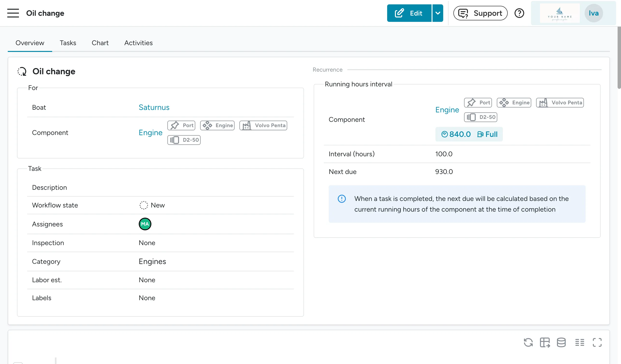
Task: Click the help question mark icon
Action: point(519,13)
